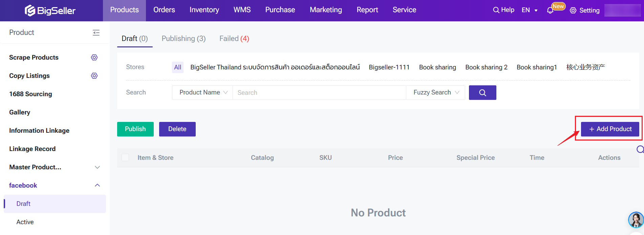Viewport: 644px width, 235px height.
Task: Select the All stores filter
Action: pos(177,67)
